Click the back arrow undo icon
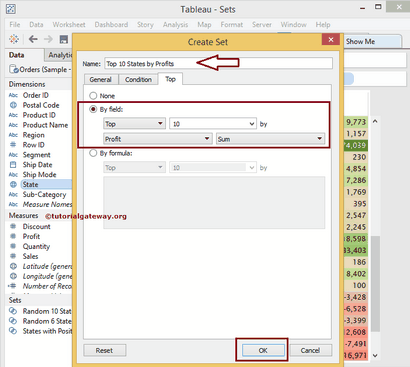This screenshot has height=367, width=410. [x=33, y=39]
